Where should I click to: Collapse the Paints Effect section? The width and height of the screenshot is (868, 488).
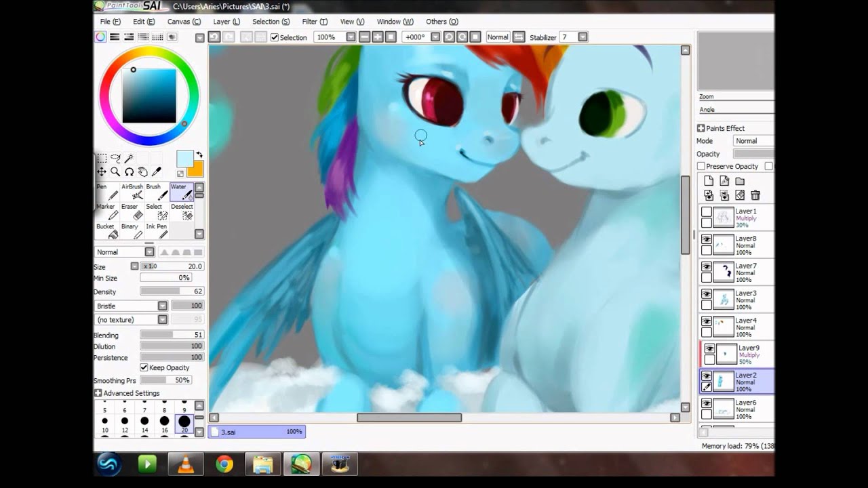pyautogui.click(x=701, y=128)
